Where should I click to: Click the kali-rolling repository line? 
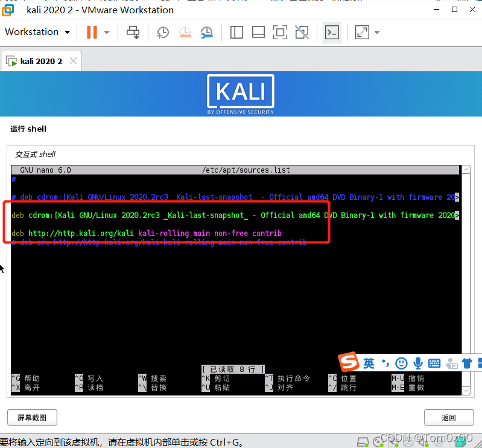pos(147,233)
